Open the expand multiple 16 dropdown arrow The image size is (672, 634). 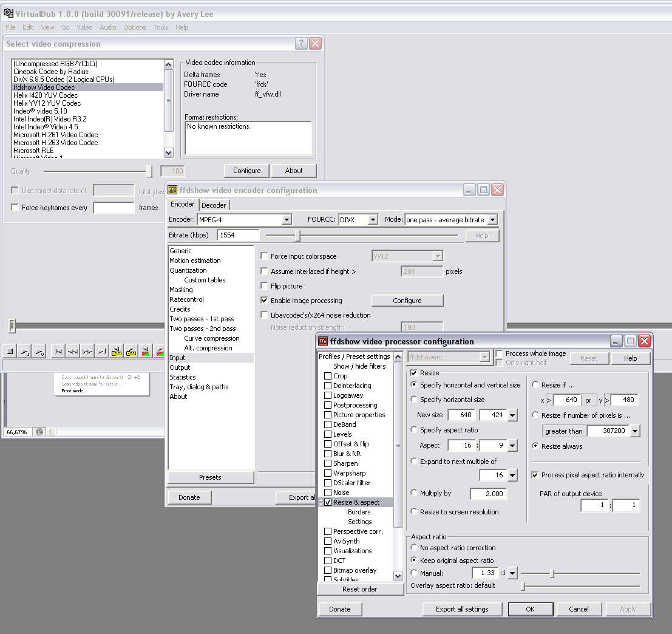tap(512, 475)
